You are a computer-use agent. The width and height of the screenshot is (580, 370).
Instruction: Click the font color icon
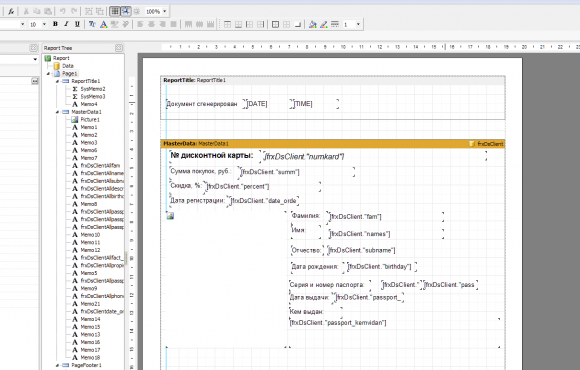(x=104, y=24)
